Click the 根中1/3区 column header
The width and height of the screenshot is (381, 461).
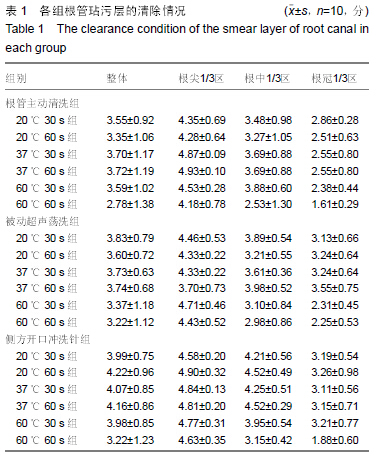click(x=267, y=79)
